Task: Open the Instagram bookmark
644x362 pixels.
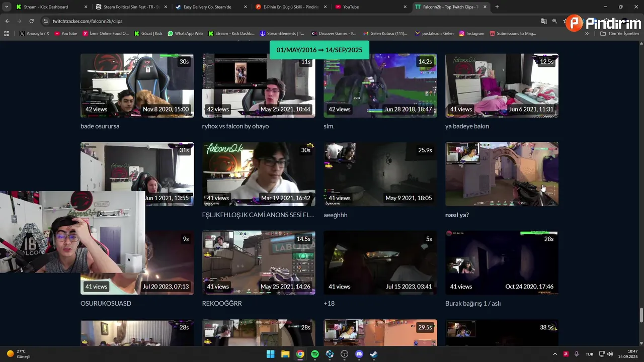Action: [x=471, y=34]
